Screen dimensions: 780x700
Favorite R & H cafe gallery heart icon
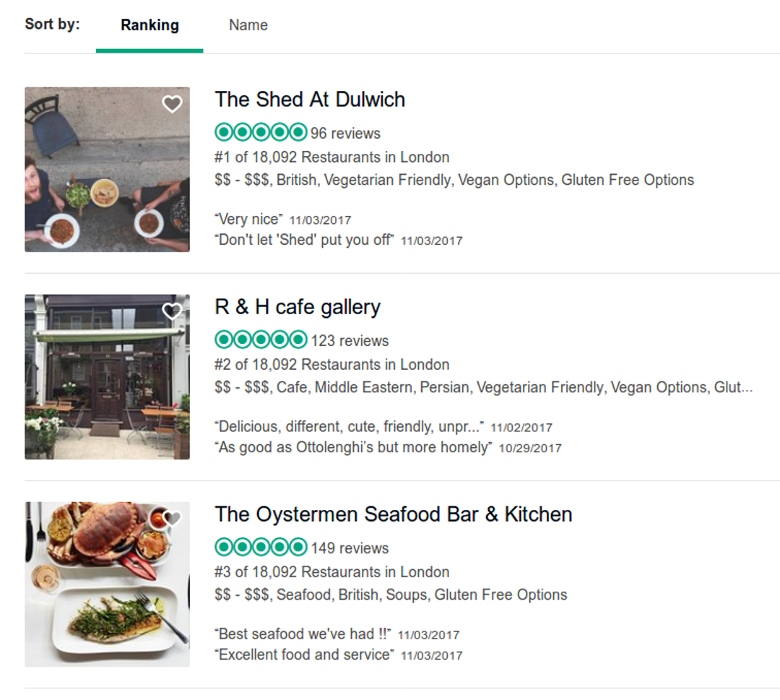click(x=172, y=312)
